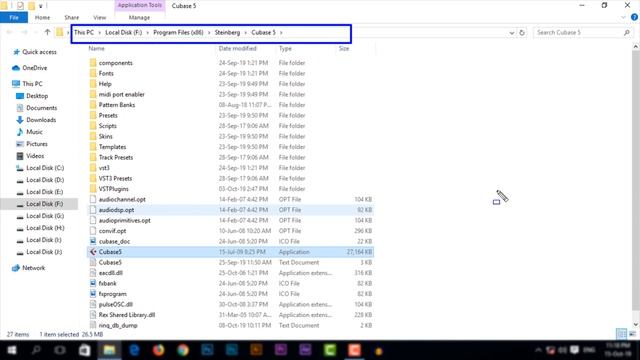The height and width of the screenshot is (360, 640).
Task: Switch to the Home ribbon tab
Action: pyautogui.click(x=42, y=18)
